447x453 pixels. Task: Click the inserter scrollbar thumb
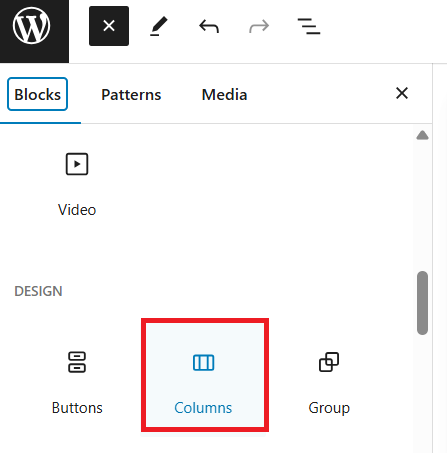pyautogui.click(x=422, y=303)
